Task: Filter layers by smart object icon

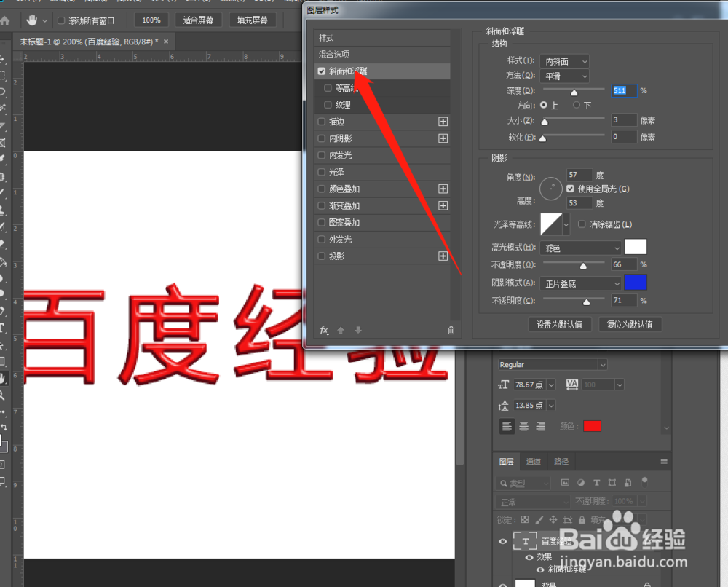Action: click(628, 483)
